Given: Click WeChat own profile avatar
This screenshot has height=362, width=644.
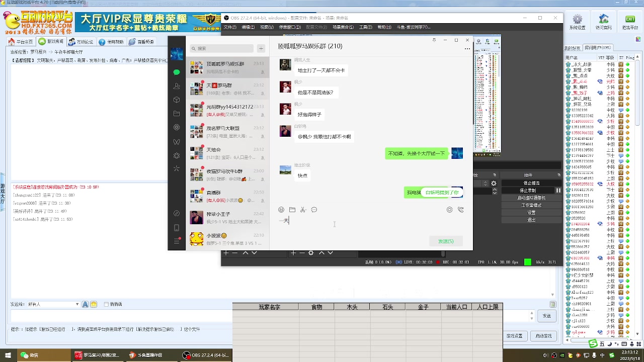Looking at the screenshot, I should (x=177, y=54).
